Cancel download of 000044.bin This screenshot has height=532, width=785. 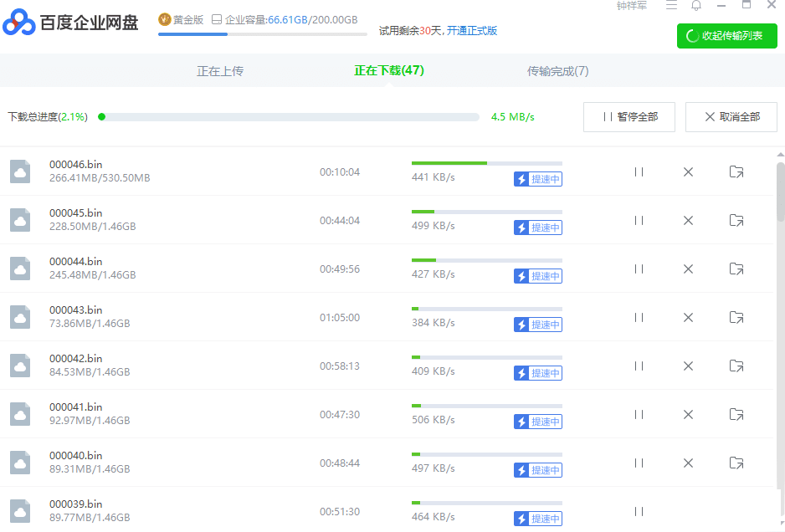pos(689,269)
